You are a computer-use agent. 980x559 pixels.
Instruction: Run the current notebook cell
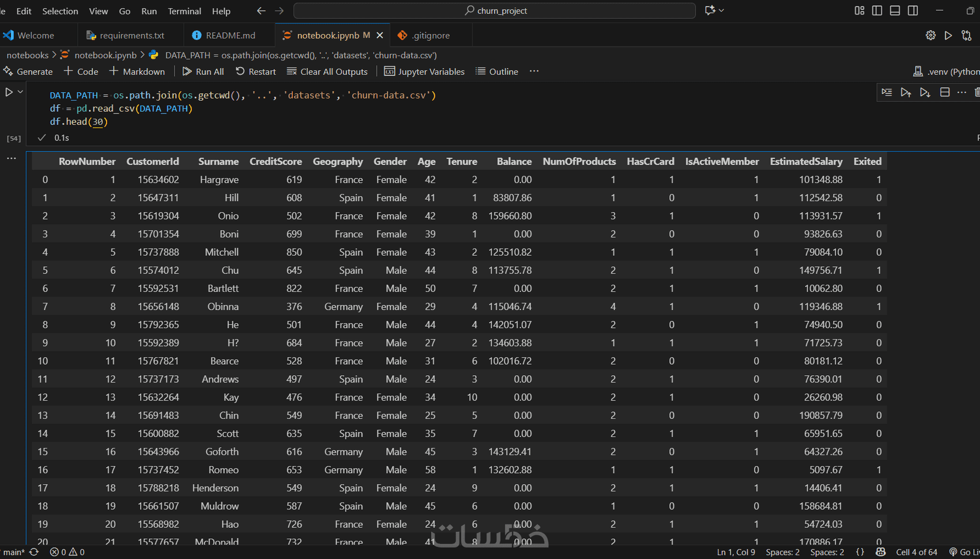9,92
